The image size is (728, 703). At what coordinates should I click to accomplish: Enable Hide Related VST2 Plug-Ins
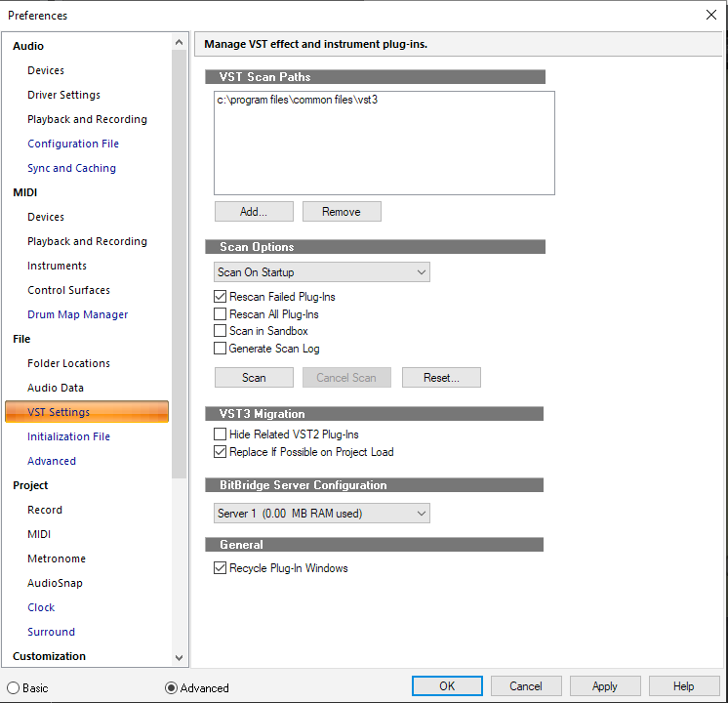point(221,434)
